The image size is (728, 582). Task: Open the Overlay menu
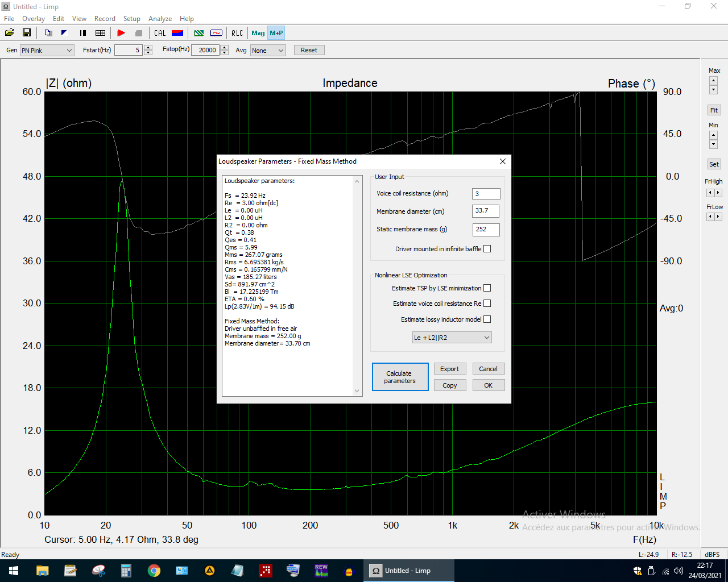[34, 19]
